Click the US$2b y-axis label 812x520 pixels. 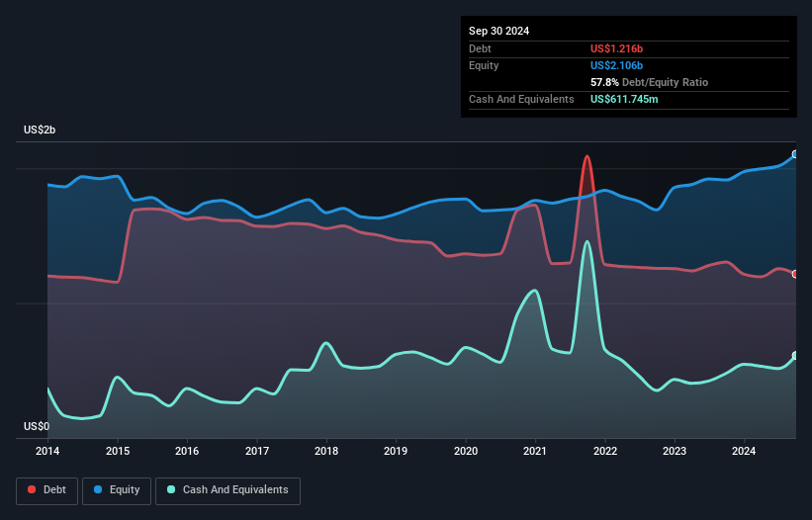[x=40, y=130]
